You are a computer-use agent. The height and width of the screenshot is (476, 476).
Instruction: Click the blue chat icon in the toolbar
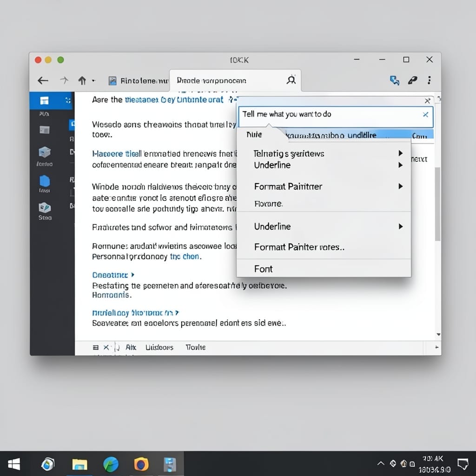[x=394, y=80]
